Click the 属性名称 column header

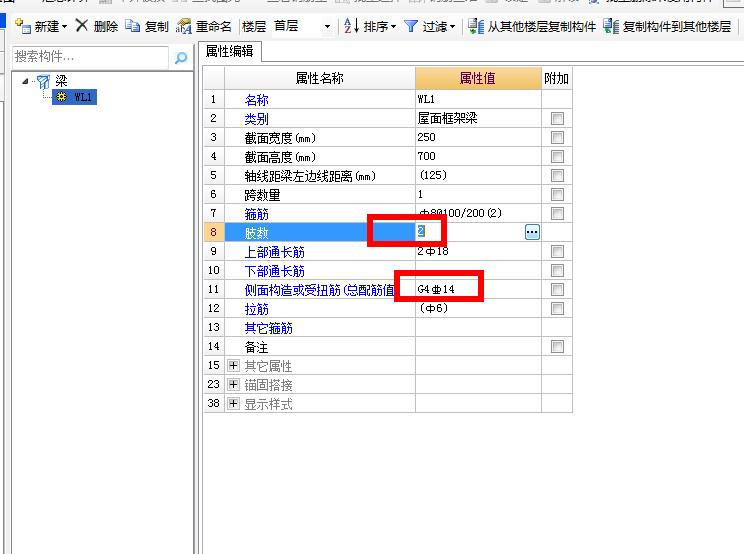319,78
